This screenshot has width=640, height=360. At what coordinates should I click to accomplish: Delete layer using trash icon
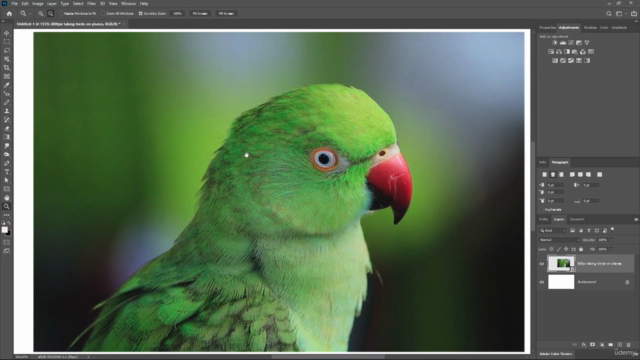628,345
